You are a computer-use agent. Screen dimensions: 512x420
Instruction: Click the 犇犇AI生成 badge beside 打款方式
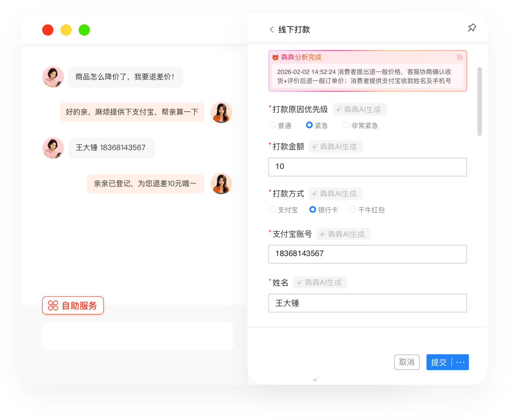point(336,193)
